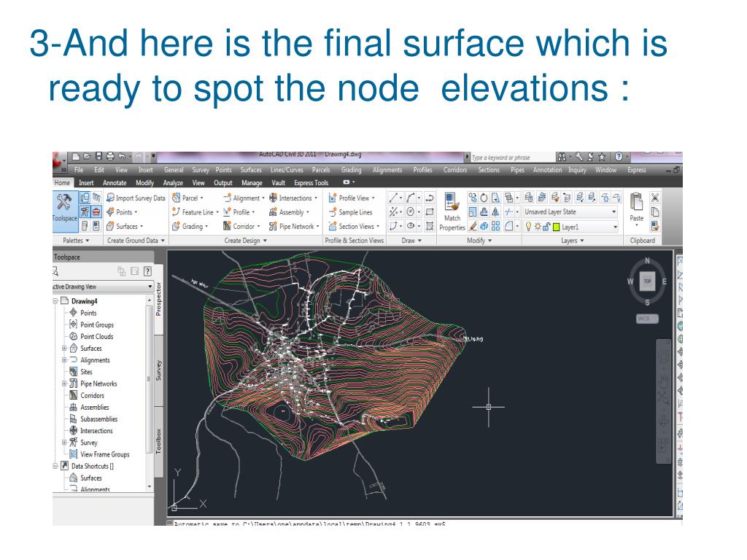Open the Points ribbon dropdown
The image size is (747, 560).
point(122,212)
